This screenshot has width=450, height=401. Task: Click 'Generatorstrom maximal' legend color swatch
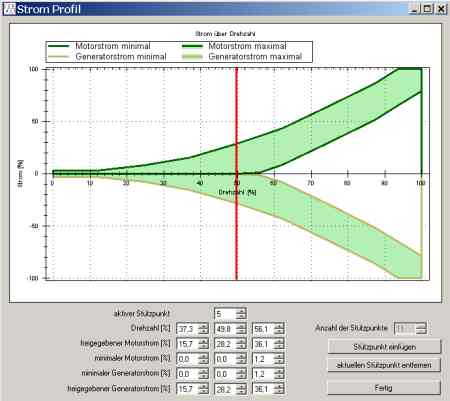pos(192,57)
